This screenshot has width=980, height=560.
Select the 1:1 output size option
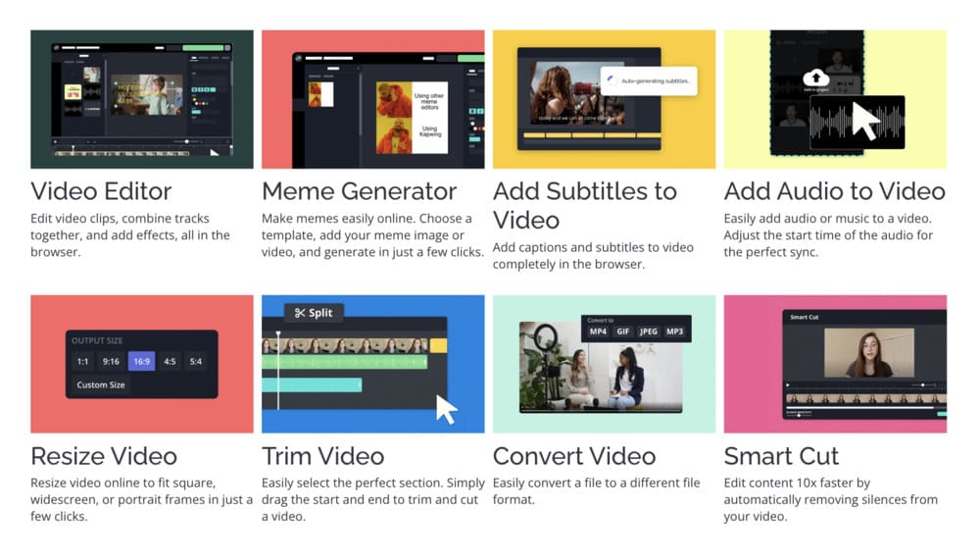point(82,361)
